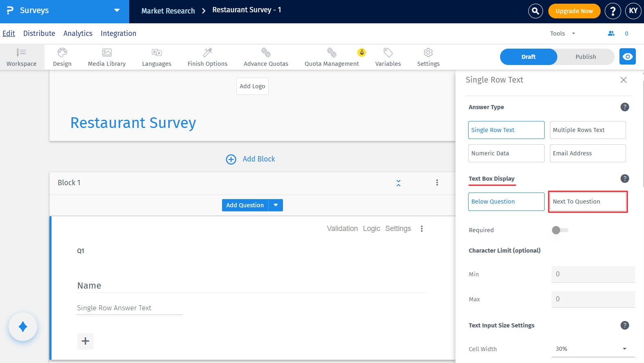Preview survey with the eye icon
The width and height of the screenshot is (644, 363).
click(628, 56)
